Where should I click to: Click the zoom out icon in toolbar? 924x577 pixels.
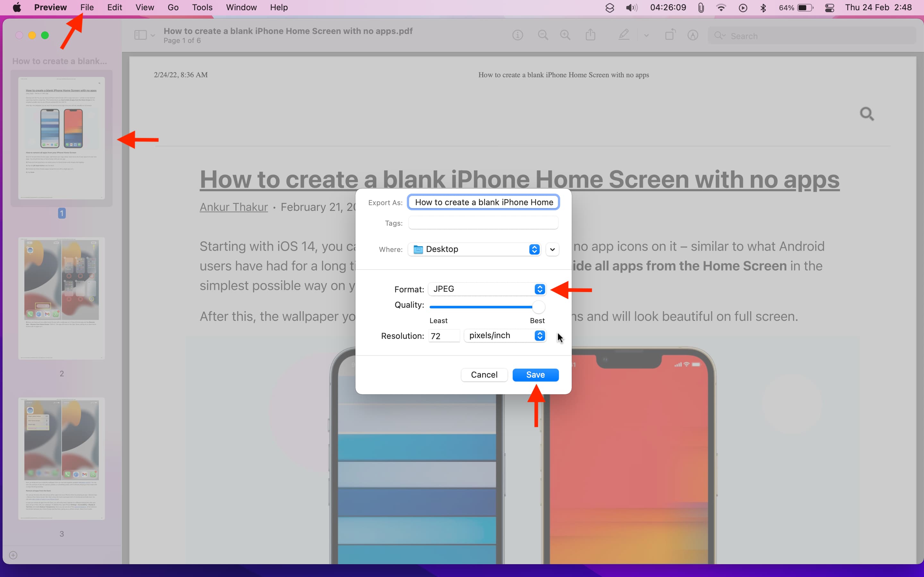543,35
